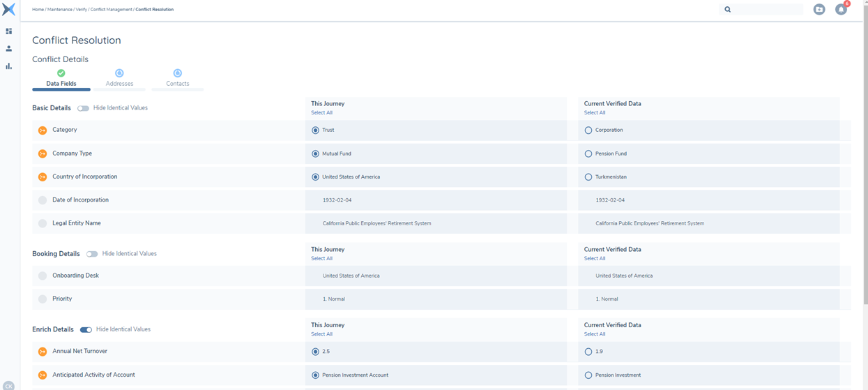Screen dimensions: 868x390
Task: Click This Journey's 1. Normal priority value
Action: point(333,299)
